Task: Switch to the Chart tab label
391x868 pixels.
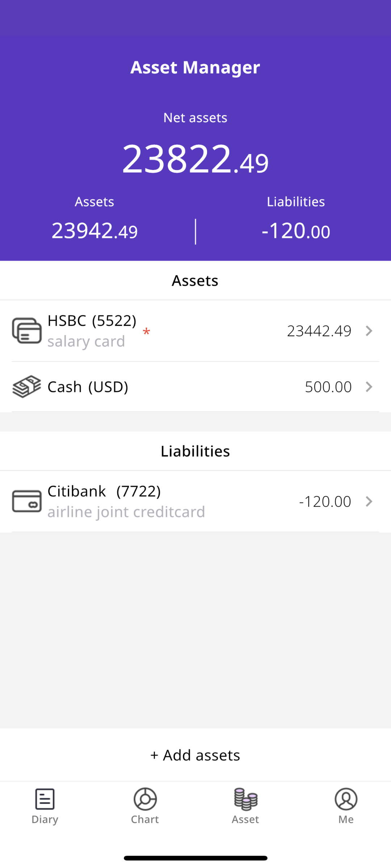Action: pyautogui.click(x=145, y=820)
